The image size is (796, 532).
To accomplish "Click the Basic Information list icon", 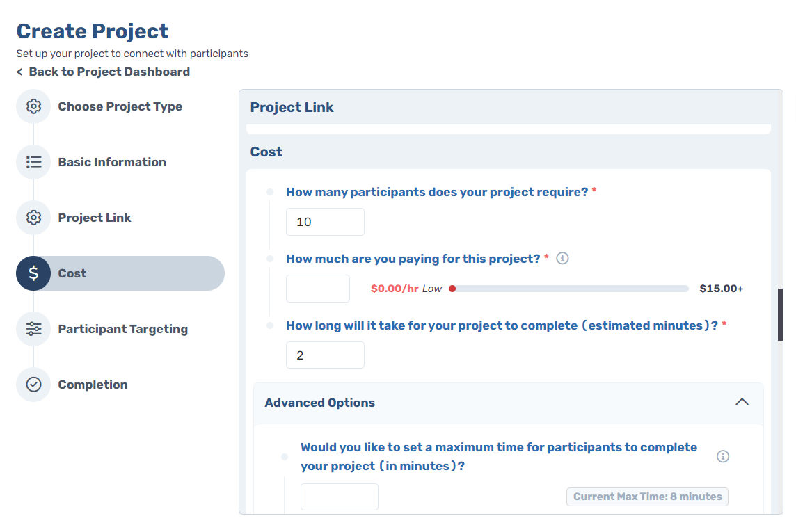I will [x=33, y=162].
